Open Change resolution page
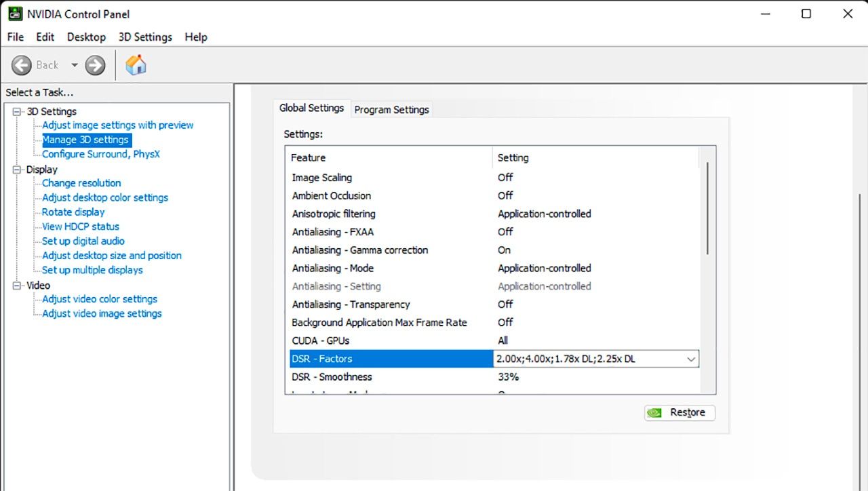This screenshot has width=868, height=491. [81, 183]
